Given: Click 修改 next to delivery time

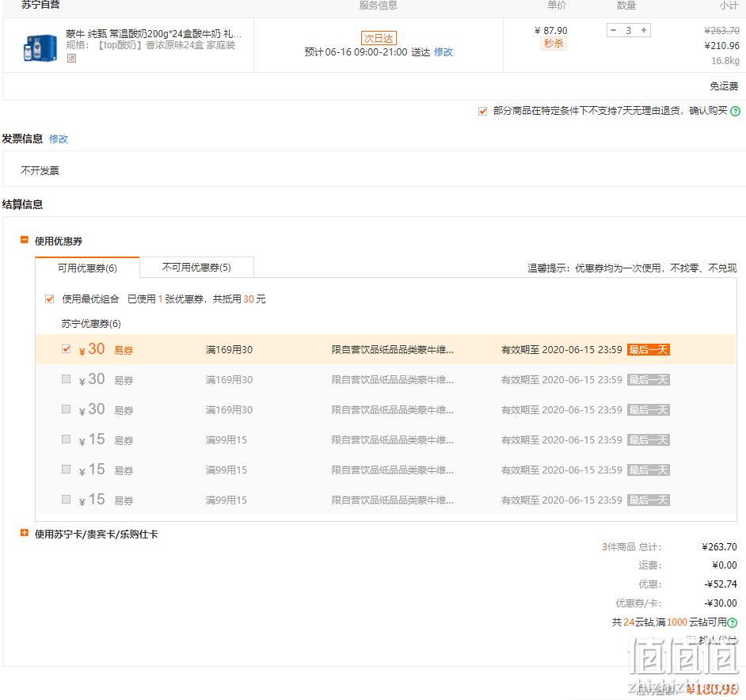Looking at the screenshot, I should coord(443,52).
